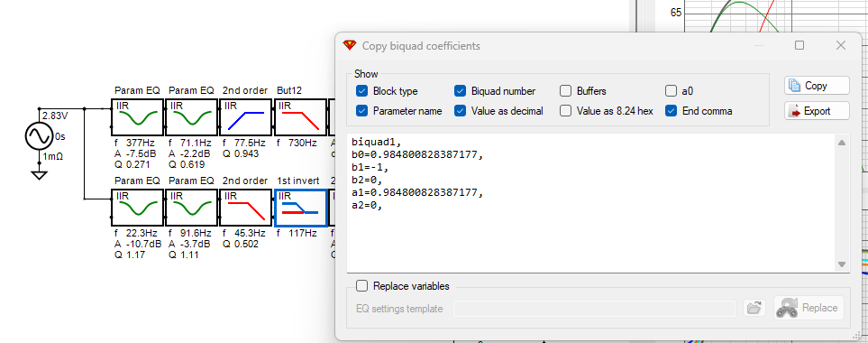Uncheck the End comma checkbox
The width and height of the screenshot is (868, 343).
[671, 111]
